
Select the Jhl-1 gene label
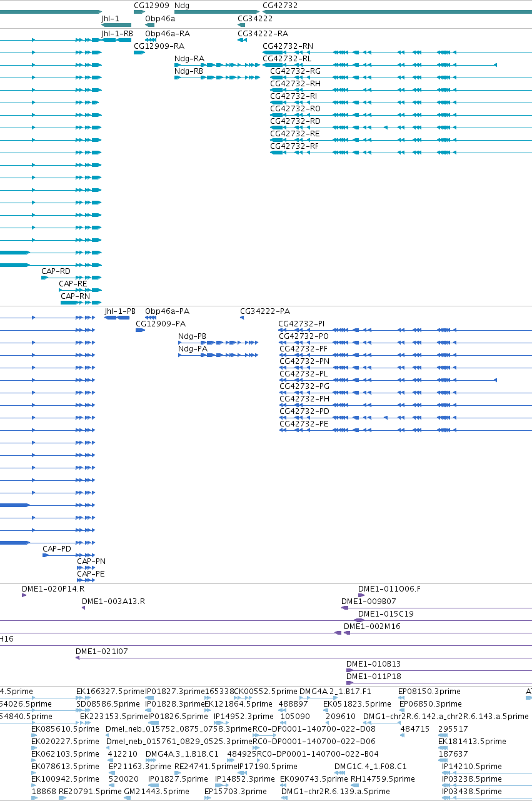tap(110, 19)
